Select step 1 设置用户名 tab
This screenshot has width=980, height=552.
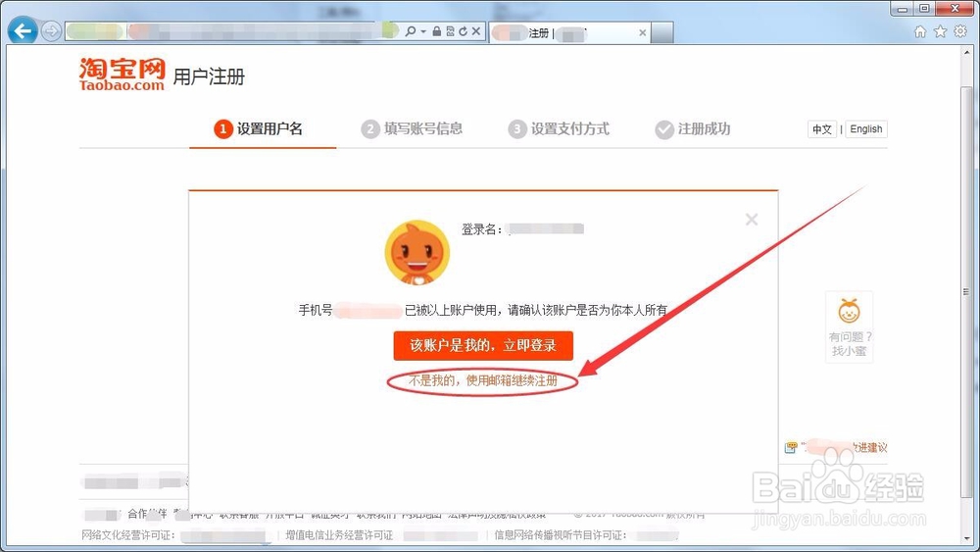point(258,128)
